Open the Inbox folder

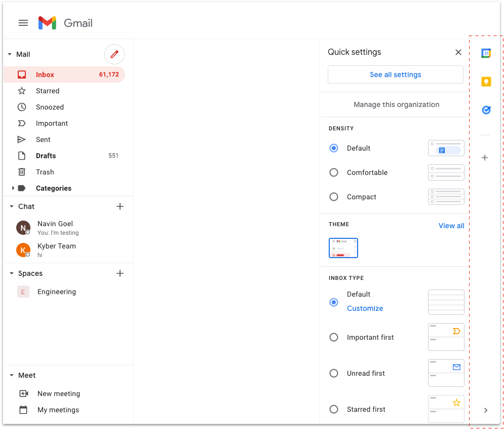(x=64, y=75)
